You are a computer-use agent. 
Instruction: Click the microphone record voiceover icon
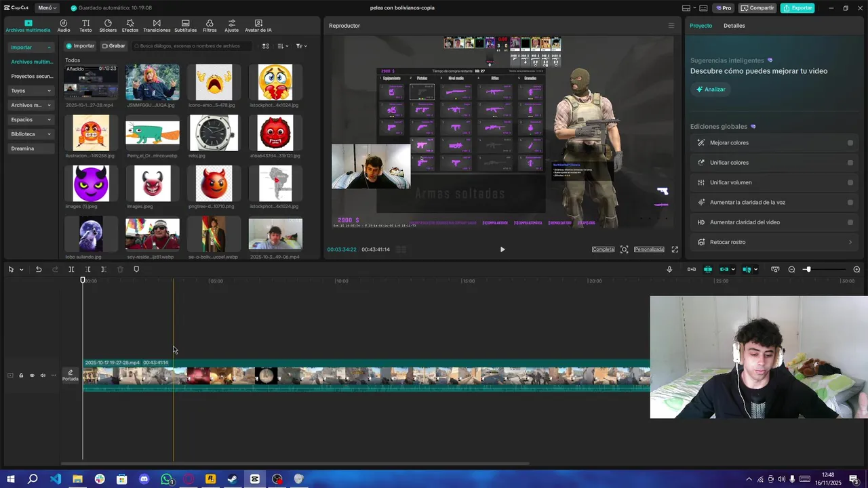click(669, 269)
